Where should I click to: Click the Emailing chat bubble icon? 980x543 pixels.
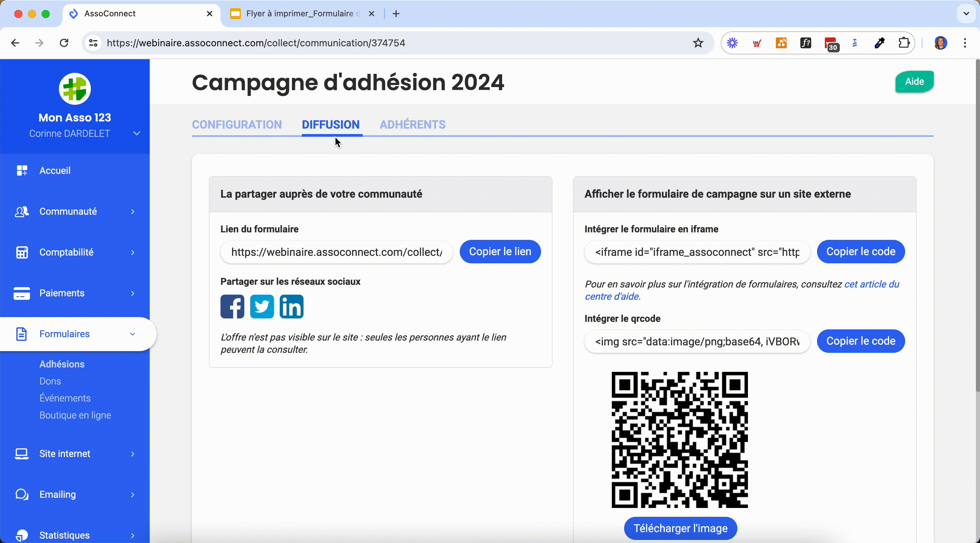(22, 494)
